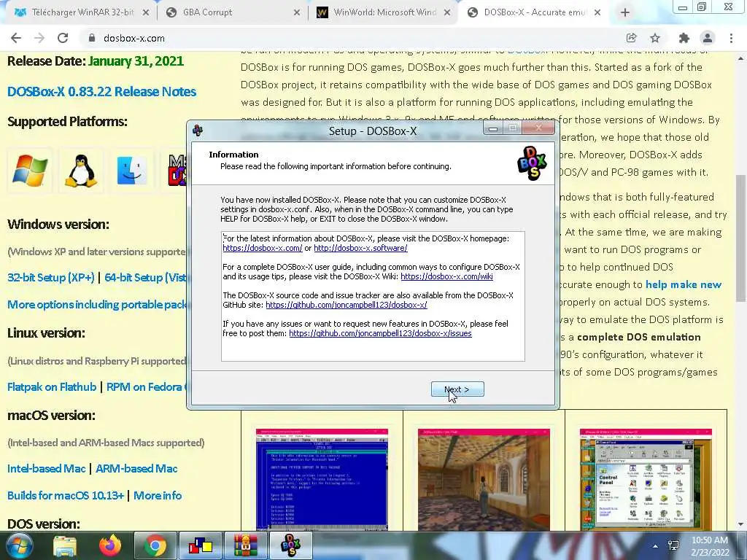The height and width of the screenshot is (560, 747).
Task: Click the network icon in system tray
Action: pyautogui.click(x=673, y=545)
